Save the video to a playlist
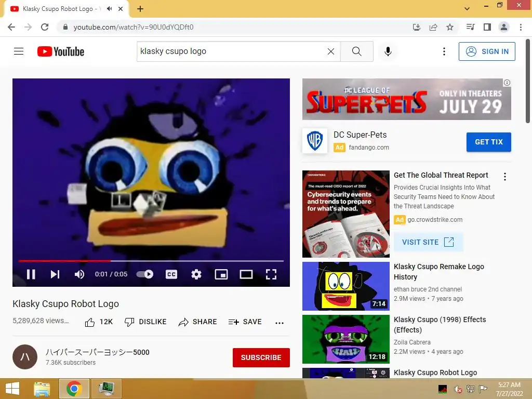The width and height of the screenshot is (532, 399). 245,322
